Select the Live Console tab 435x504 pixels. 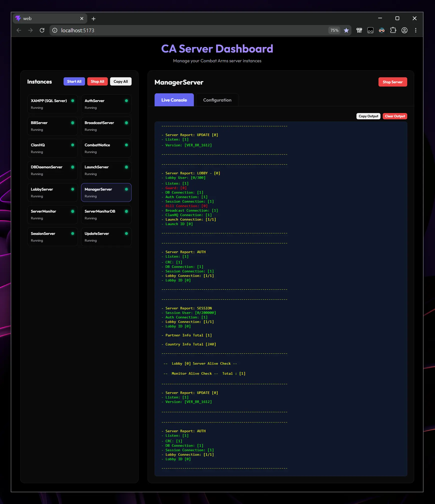174,100
